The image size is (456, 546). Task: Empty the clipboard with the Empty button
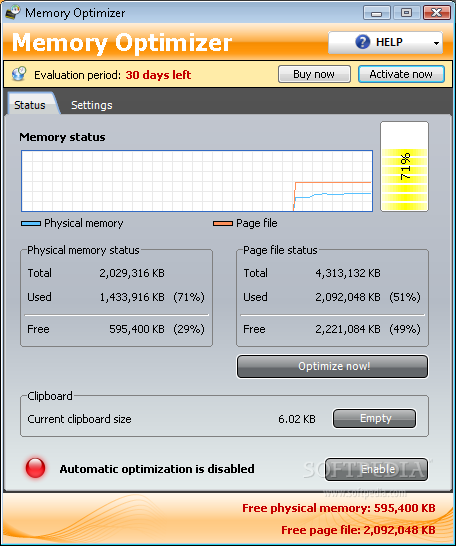[374, 418]
